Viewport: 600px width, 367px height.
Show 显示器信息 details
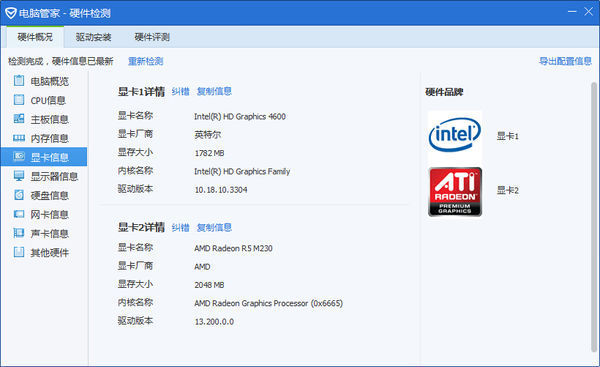pyautogui.click(x=44, y=176)
